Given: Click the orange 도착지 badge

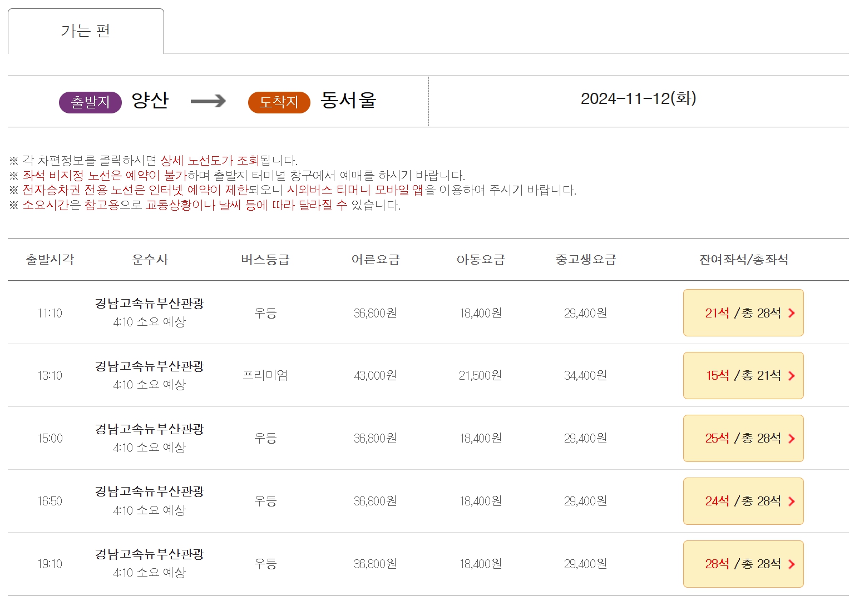Looking at the screenshot, I should (279, 102).
